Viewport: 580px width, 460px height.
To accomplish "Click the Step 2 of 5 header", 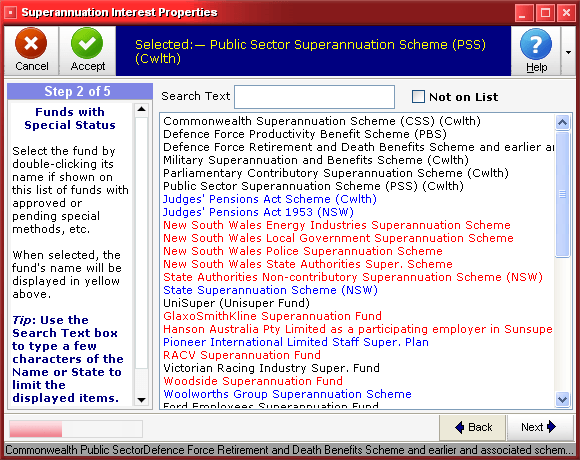I will click(x=80, y=91).
